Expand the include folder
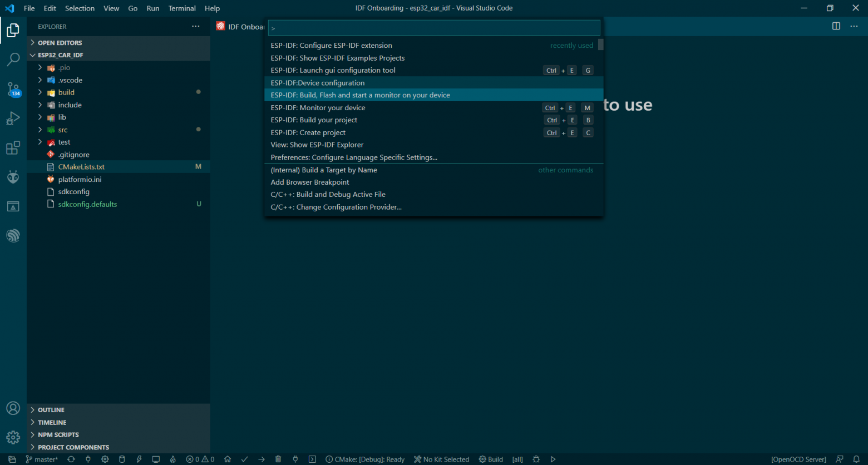This screenshot has height=465, width=868. click(119, 105)
